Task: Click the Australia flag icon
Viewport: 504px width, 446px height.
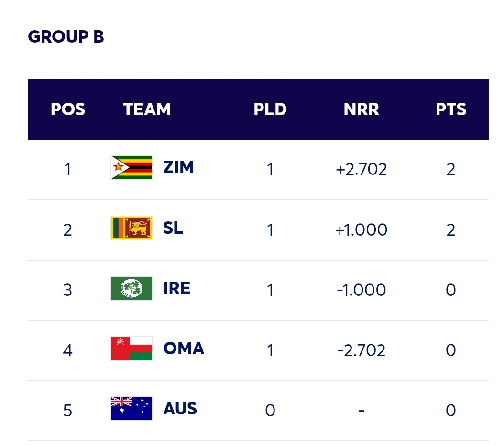Action: [131, 409]
